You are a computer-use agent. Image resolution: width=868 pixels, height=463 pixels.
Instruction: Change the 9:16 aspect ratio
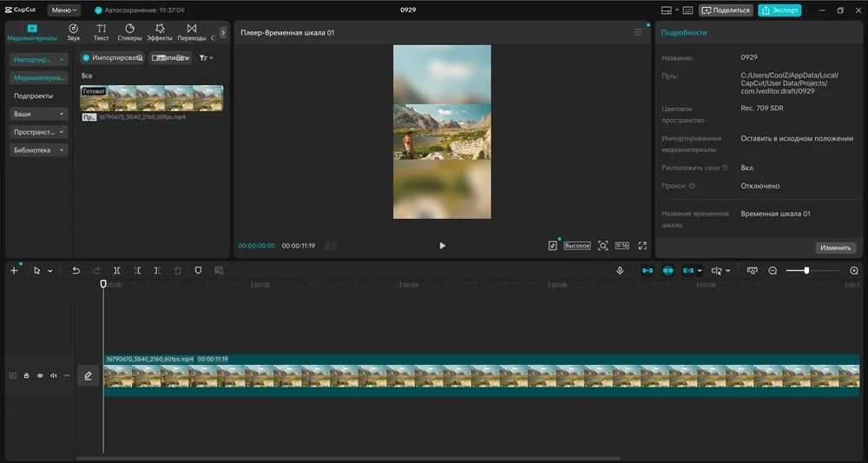pos(621,245)
